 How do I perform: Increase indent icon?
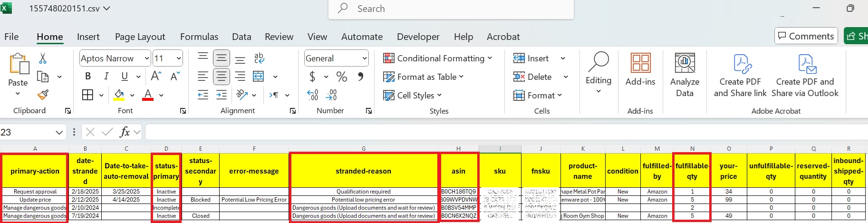222,95
